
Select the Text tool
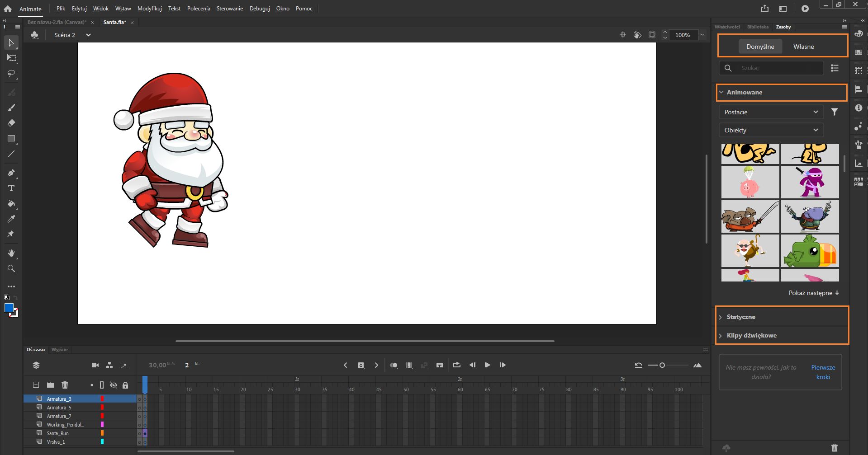click(11, 188)
